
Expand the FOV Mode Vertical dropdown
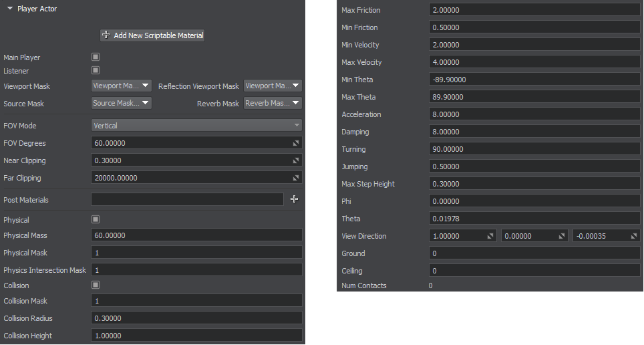tap(196, 125)
